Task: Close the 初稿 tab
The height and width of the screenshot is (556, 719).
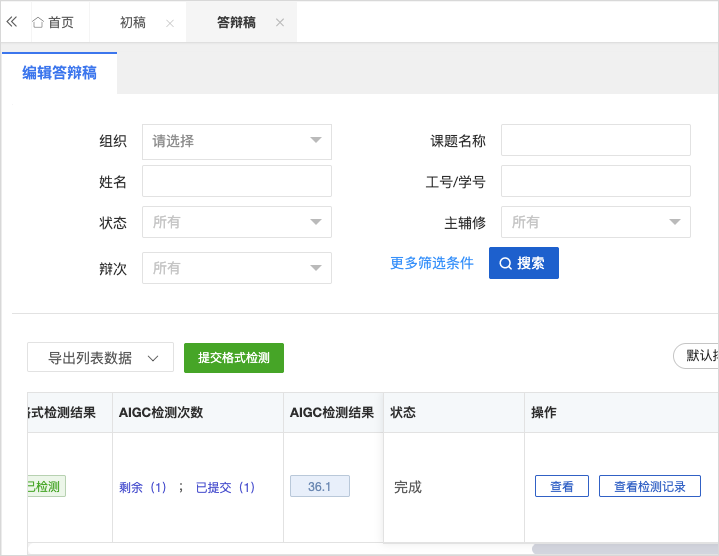Action: point(170,23)
